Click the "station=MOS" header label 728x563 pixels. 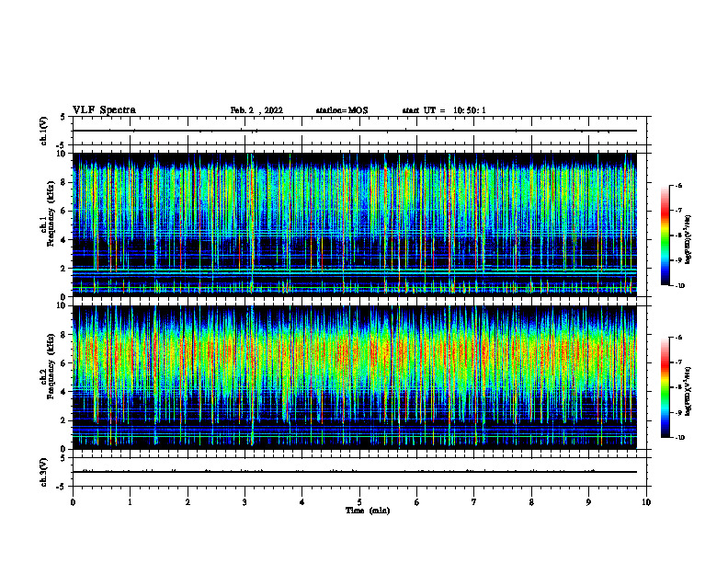(342, 110)
